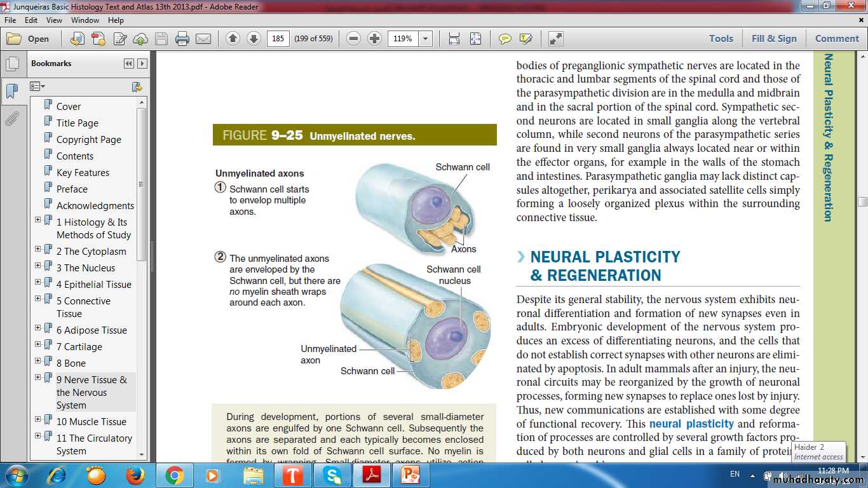The width and height of the screenshot is (868, 488).
Task: Click the page number input field
Action: [278, 39]
